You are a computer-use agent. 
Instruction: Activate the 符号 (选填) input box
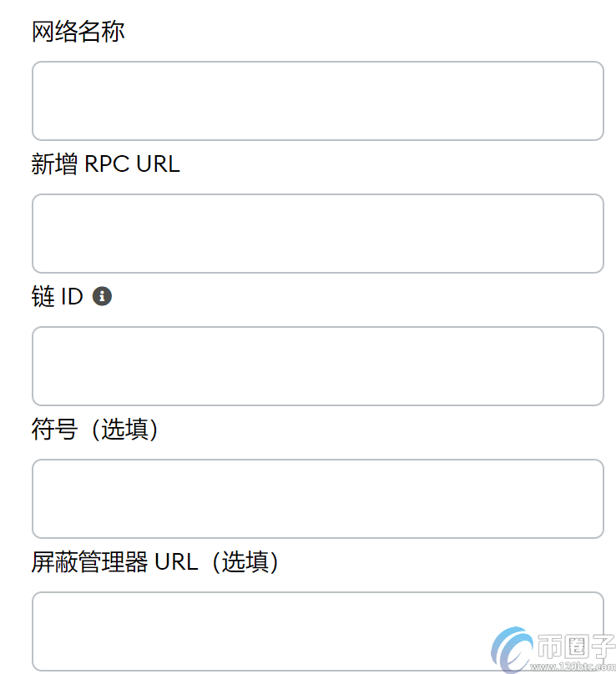pyautogui.click(x=317, y=499)
